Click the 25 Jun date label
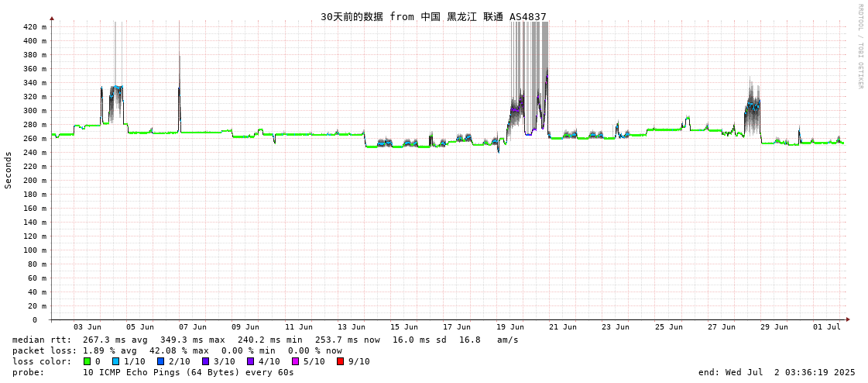Screen dimensions: 868x383 pos(669,327)
